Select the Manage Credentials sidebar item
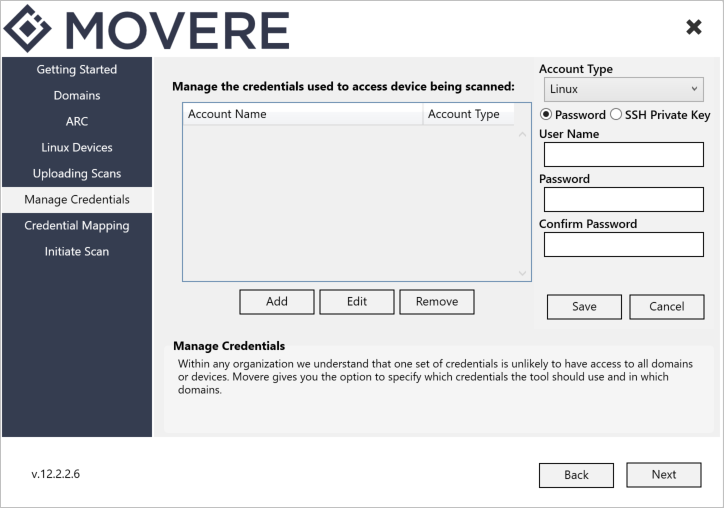The image size is (724, 508). (x=77, y=200)
